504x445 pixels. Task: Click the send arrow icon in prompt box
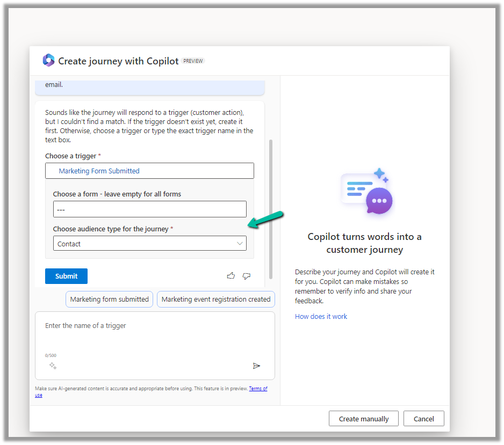(x=256, y=366)
